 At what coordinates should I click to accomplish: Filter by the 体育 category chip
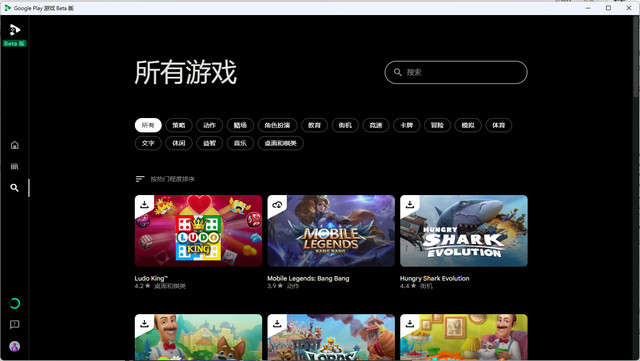(x=499, y=125)
